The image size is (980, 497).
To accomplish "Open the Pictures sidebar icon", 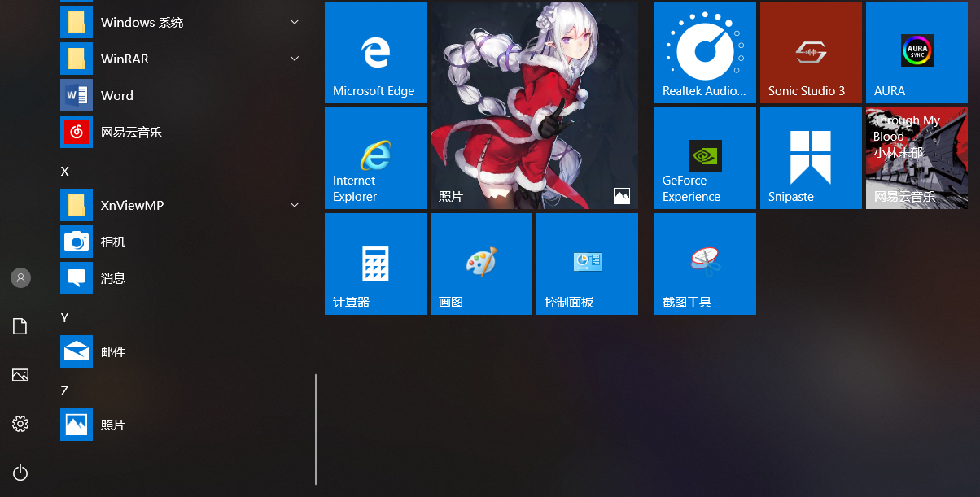I will tap(20, 375).
